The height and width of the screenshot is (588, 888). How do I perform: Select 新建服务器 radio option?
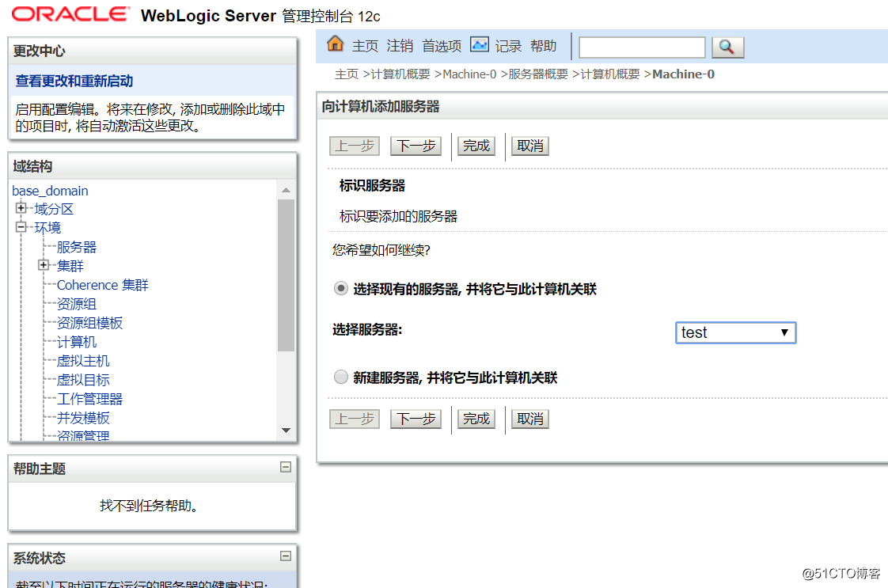click(341, 377)
